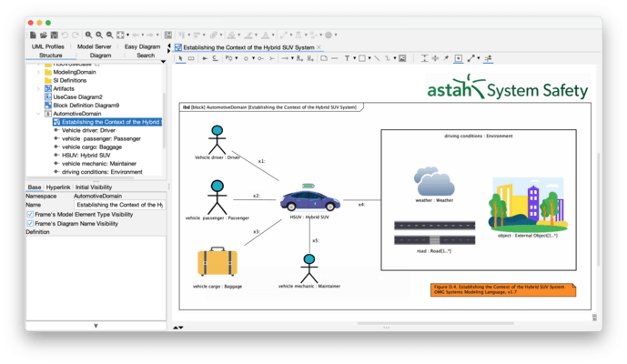This screenshot has height=364, width=627.
Task: Switch to the Model Server tab
Action: (x=95, y=46)
